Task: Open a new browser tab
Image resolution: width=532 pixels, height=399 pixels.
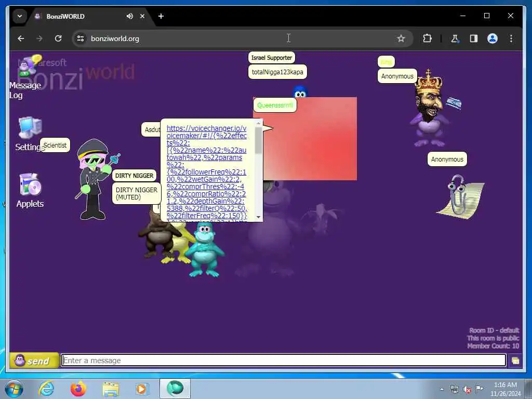Action: [161, 16]
